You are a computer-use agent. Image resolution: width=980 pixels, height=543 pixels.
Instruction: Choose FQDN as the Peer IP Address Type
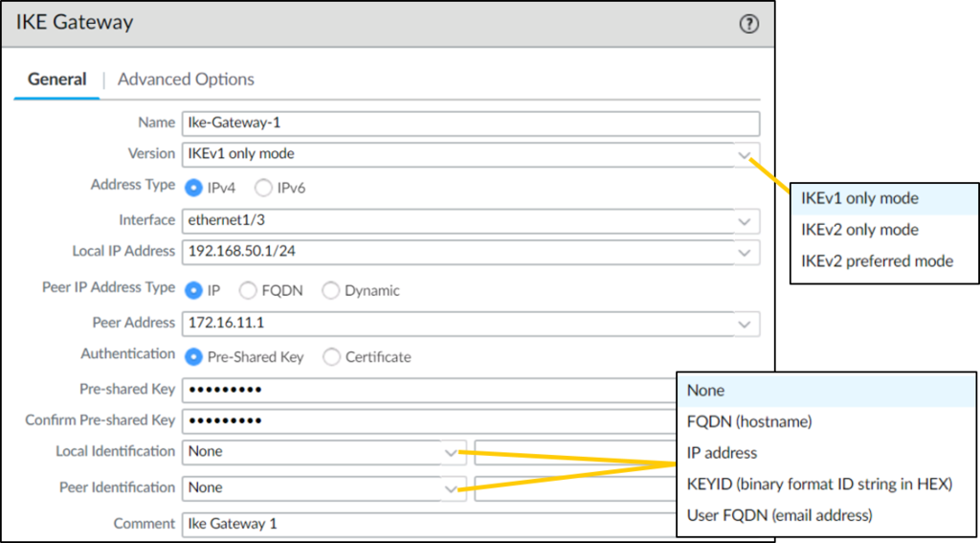click(249, 291)
